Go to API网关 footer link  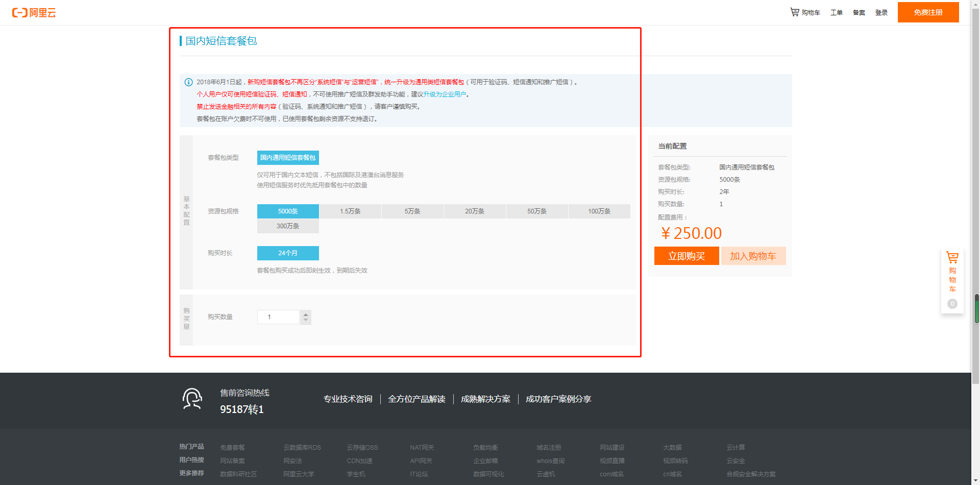click(x=421, y=461)
